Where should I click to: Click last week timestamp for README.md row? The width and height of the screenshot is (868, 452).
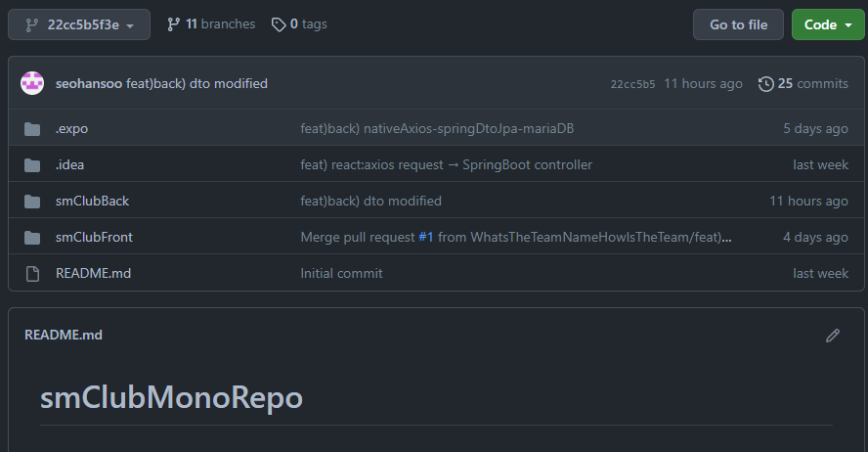click(820, 273)
